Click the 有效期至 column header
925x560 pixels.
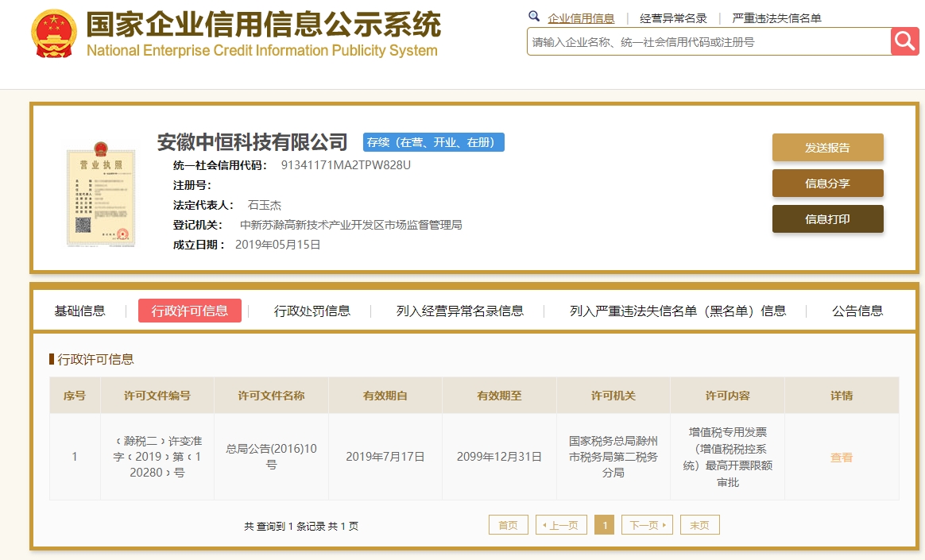[x=500, y=396]
